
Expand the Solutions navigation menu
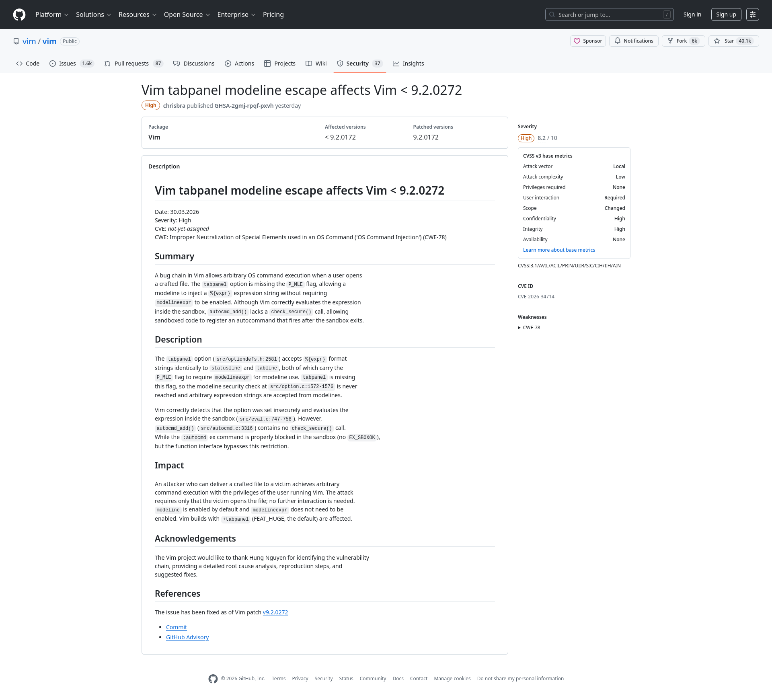tap(93, 14)
